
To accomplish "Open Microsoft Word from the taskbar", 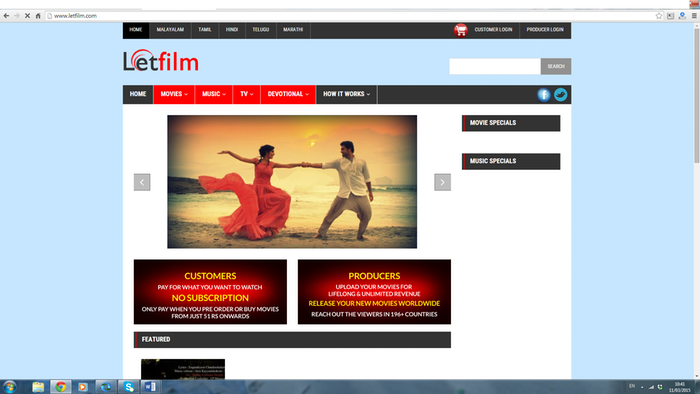I will pos(151,387).
